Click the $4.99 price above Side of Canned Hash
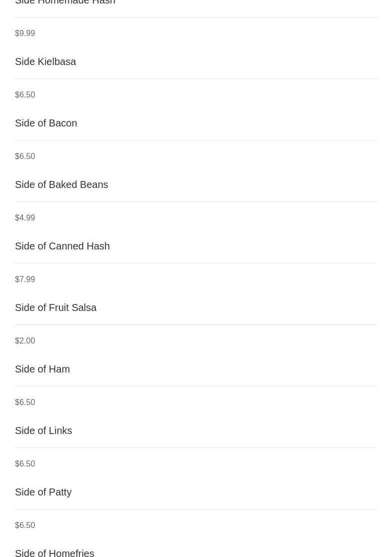The height and width of the screenshot is (557, 392). [x=25, y=217]
